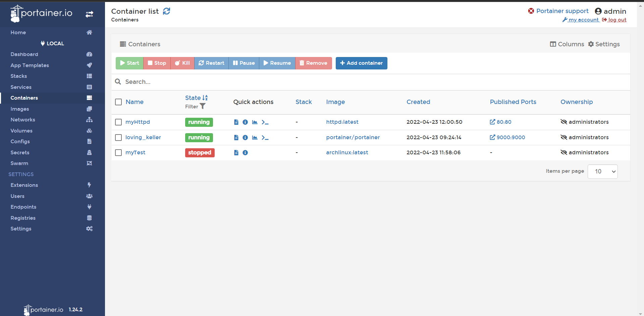Screen dimensions: 644x316
Task: Open Extensions in sidebar
Action: click(52, 185)
